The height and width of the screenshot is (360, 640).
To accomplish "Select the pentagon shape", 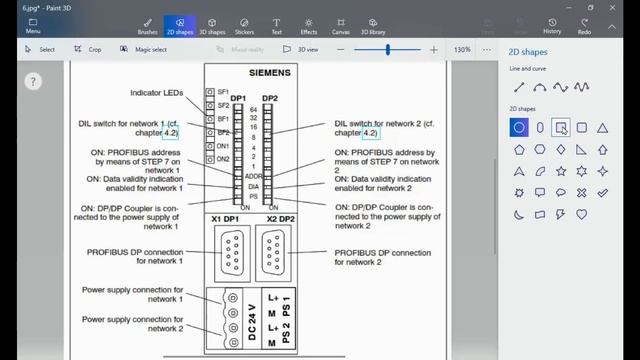I will click(x=519, y=150).
